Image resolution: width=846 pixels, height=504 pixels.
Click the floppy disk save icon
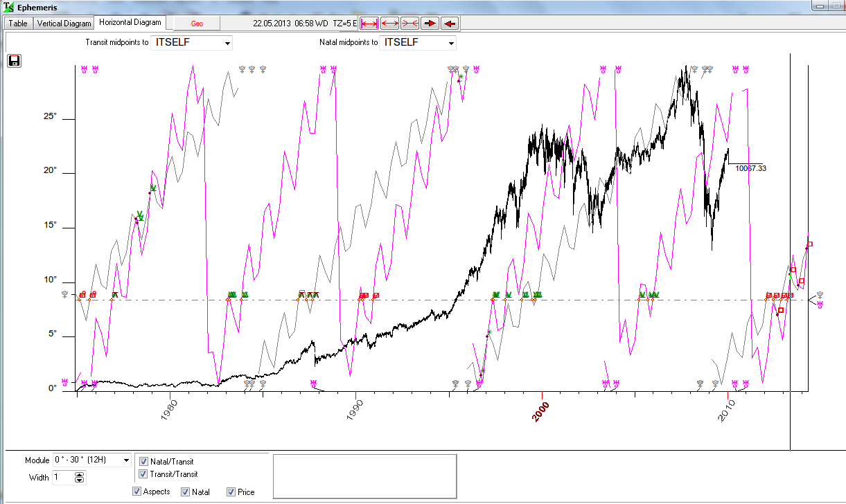pyautogui.click(x=14, y=61)
